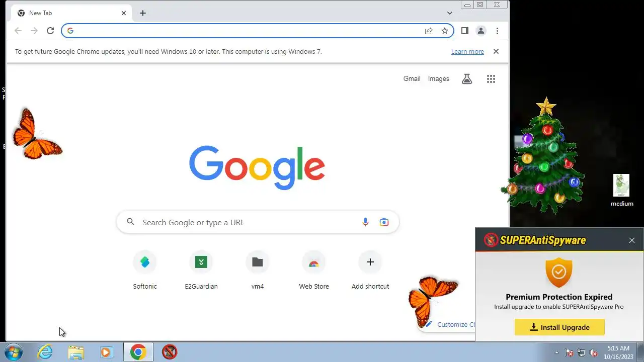Click the Add shortcut button
644x362 pixels.
(x=370, y=270)
